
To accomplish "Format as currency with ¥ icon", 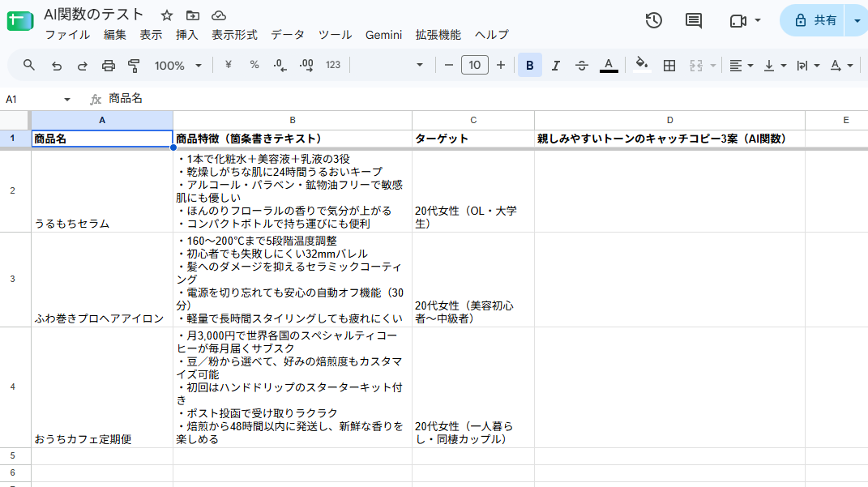I will point(229,65).
